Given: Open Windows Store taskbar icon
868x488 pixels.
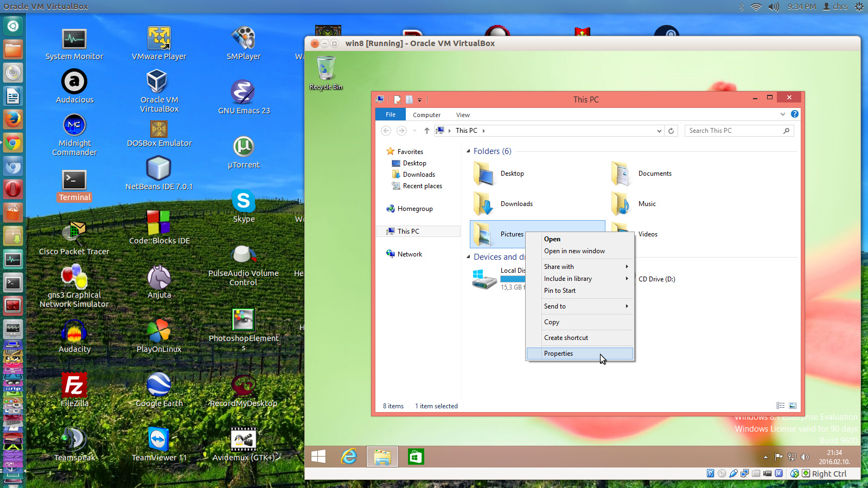Looking at the screenshot, I should click(416, 457).
